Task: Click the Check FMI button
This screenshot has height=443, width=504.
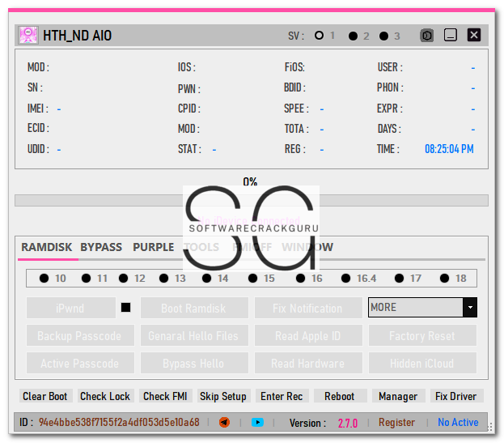Action: (x=166, y=396)
